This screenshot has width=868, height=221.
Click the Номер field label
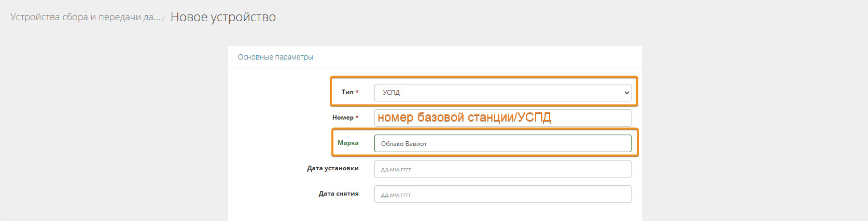[x=343, y=117]
